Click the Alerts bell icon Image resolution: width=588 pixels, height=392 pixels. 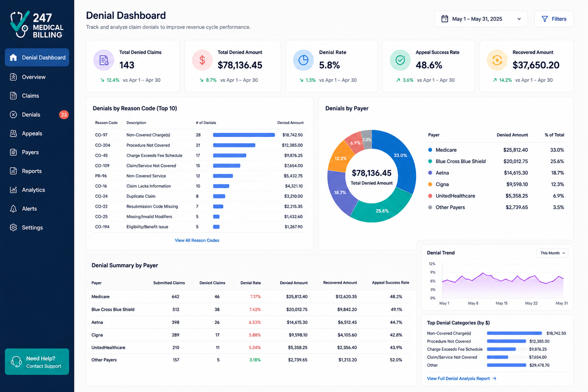[13, 209]
